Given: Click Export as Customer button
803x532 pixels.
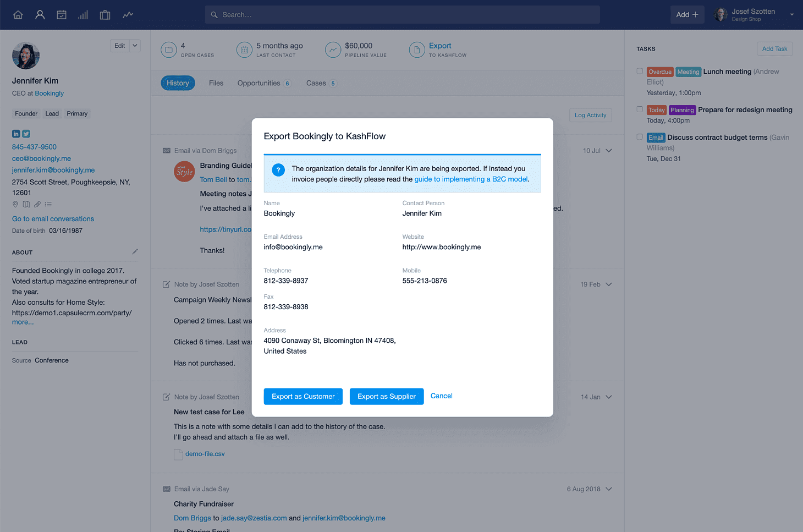Looking at the screenshot, I should (303, 397).
